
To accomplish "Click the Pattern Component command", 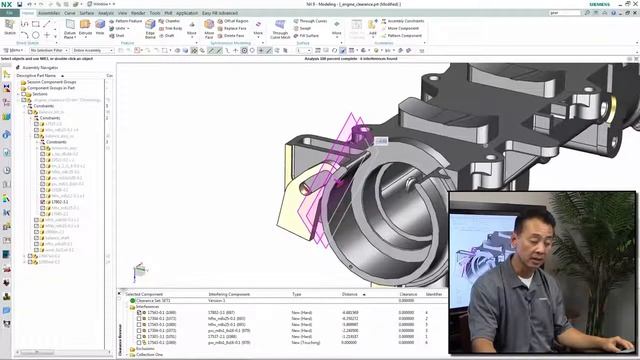I will (401, 36).
